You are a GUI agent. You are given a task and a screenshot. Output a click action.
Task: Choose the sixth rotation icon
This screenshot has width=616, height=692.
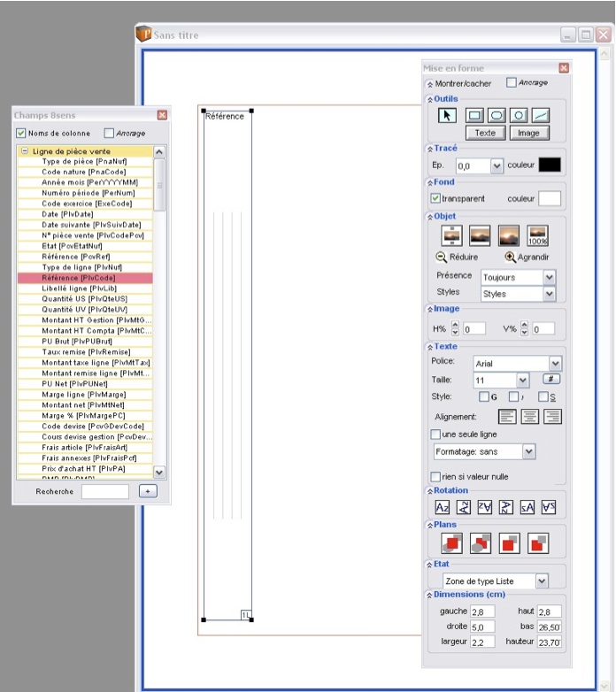click(549, 508)
